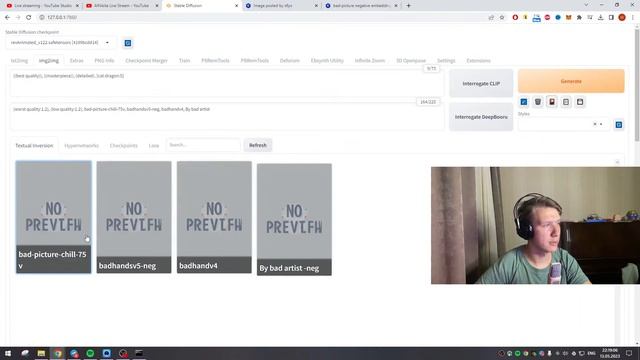Open the Windows Start menu
640x360 pixels.
click(8, 353)
